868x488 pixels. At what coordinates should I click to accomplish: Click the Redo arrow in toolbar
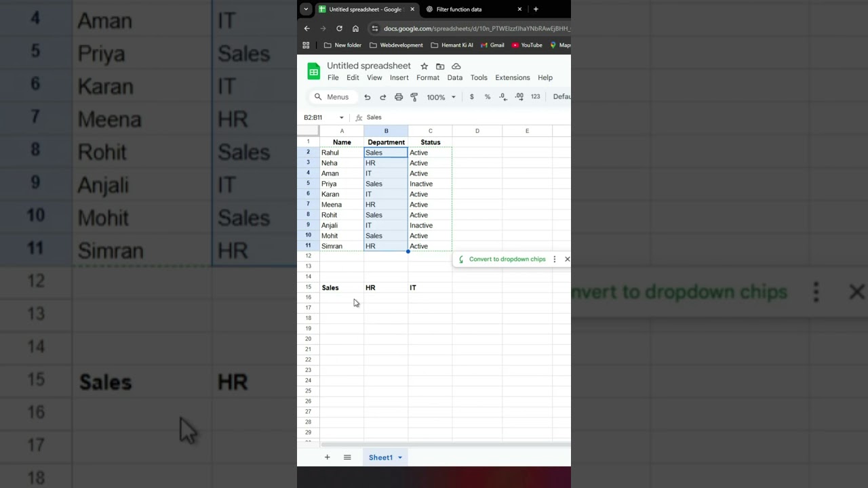click(x=382, y=97)
